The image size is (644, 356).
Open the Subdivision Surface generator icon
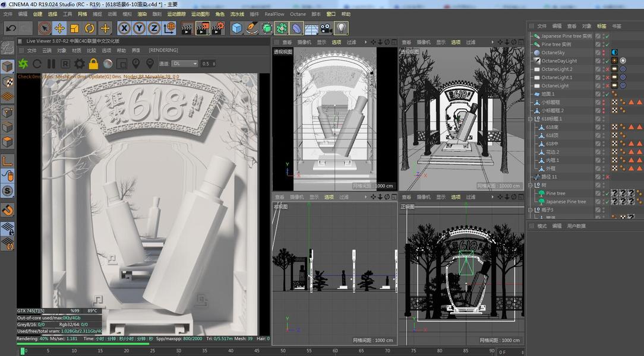(x=267, y=28)
